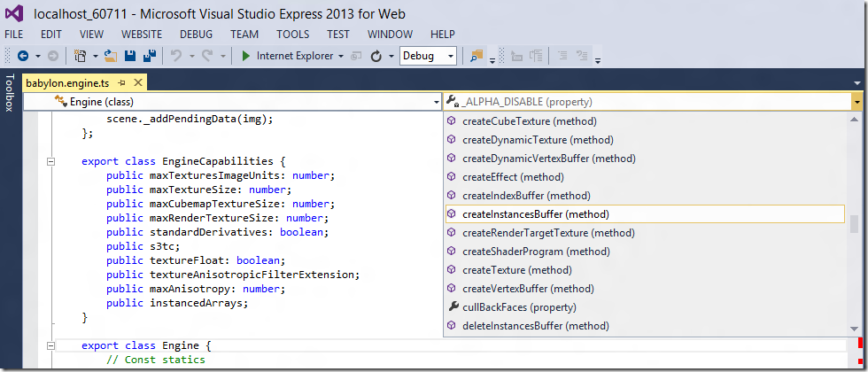Open the DEBUG menu

click(x=196, y=35)
